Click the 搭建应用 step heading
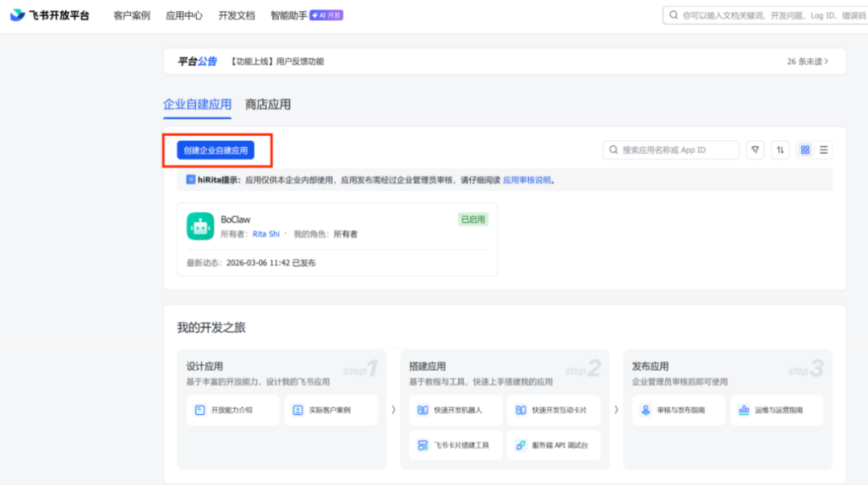This screenshot has width=868, height=485. click(428, 367)
